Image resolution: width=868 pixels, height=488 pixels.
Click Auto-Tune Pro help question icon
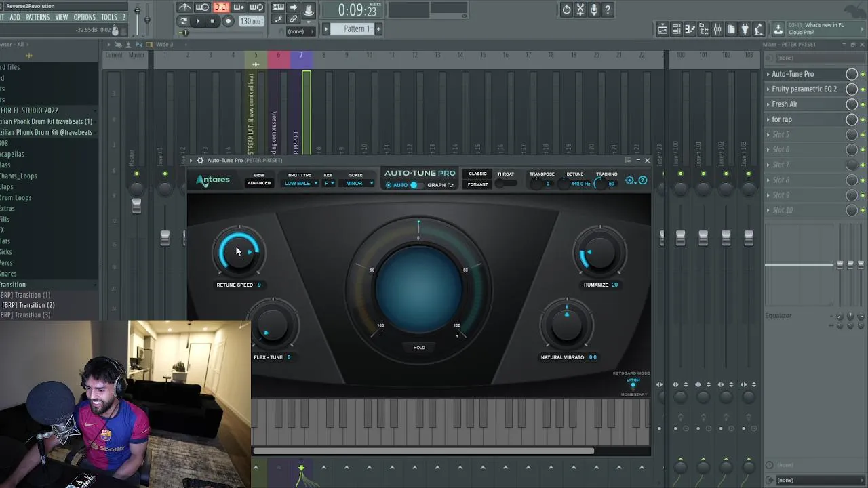tap(643, 180)
